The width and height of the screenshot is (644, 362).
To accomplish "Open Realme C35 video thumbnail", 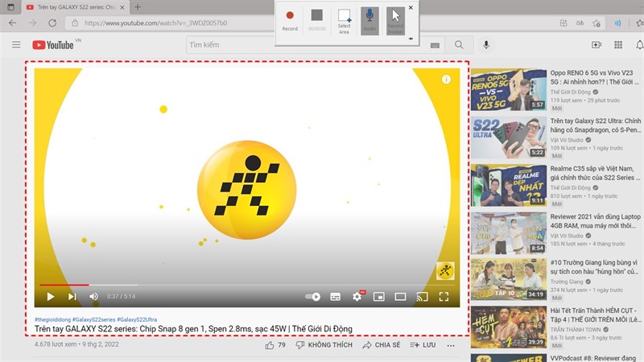I will (x=509, y=185).
